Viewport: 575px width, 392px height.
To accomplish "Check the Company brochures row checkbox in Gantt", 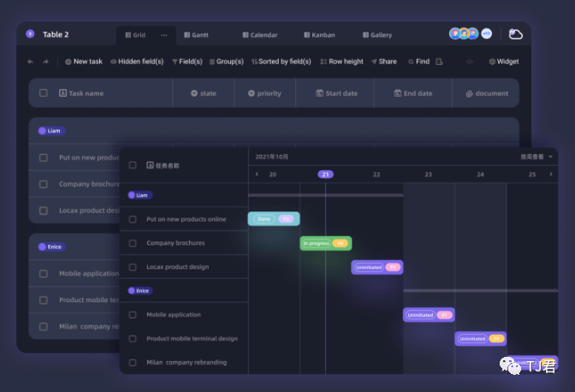I will click(x=133, y=243).
